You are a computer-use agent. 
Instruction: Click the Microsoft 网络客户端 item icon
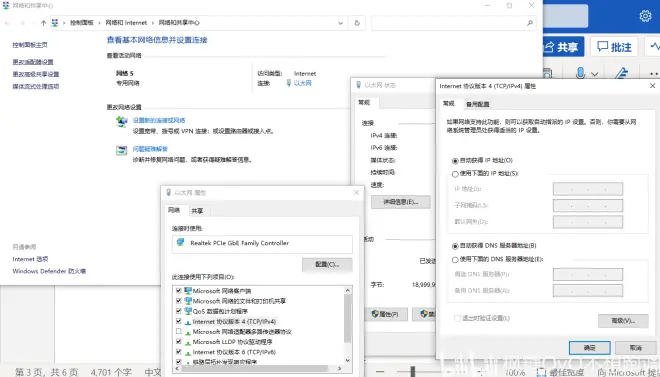(188, 291)
